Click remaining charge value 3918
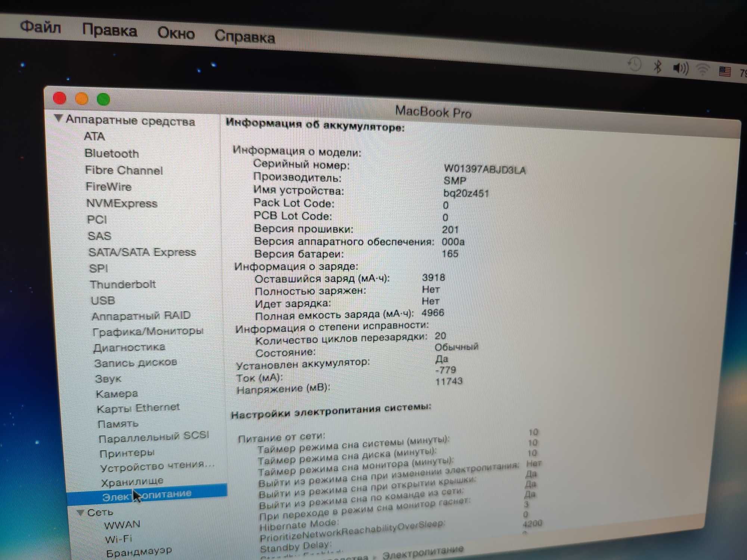Viewport: 747px width, 560px height. pyautogui.click(x=433, y=277)
